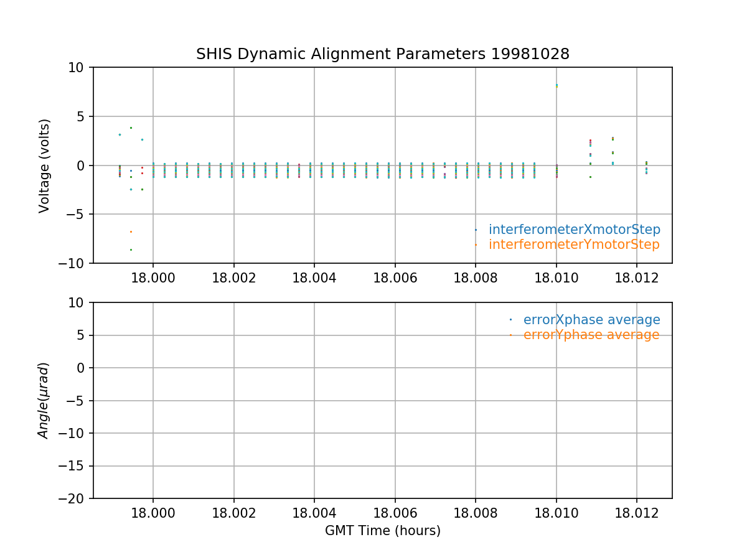Click the errorYphase average legend label
747x560 pixels.
(591, 335)
